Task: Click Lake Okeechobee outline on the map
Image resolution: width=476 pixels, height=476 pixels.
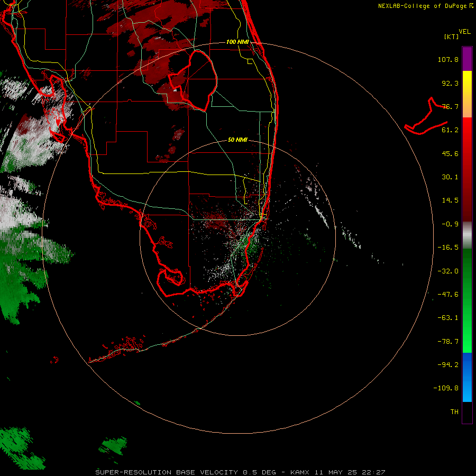Action: pyautogui.click(x=193, y=80)
